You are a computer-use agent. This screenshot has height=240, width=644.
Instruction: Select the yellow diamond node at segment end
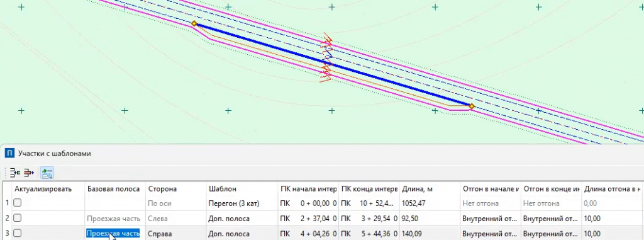[472, 106]
